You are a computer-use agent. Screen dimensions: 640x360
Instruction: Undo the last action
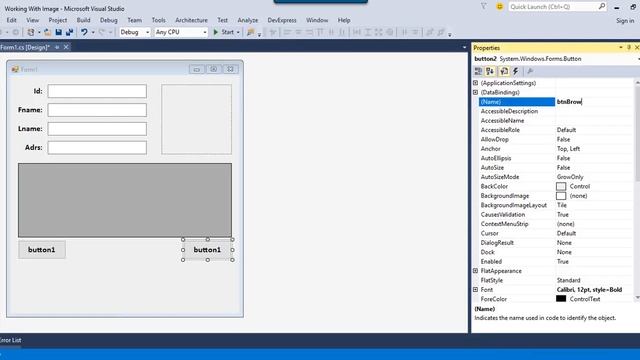(x=84, y=32)
